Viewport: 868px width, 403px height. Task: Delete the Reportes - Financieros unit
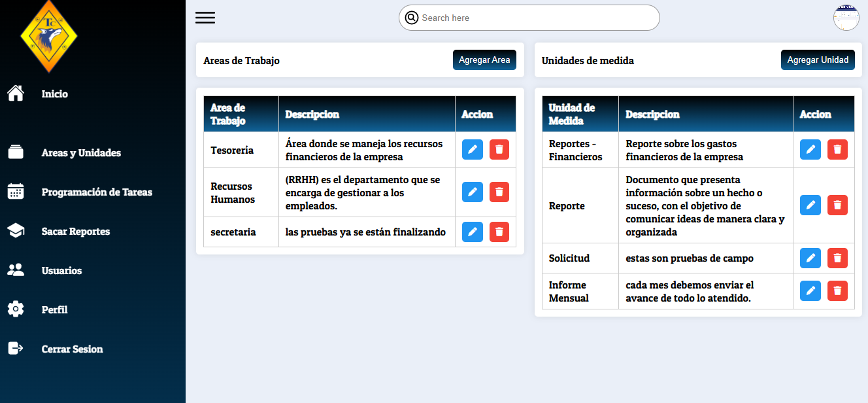837,150
